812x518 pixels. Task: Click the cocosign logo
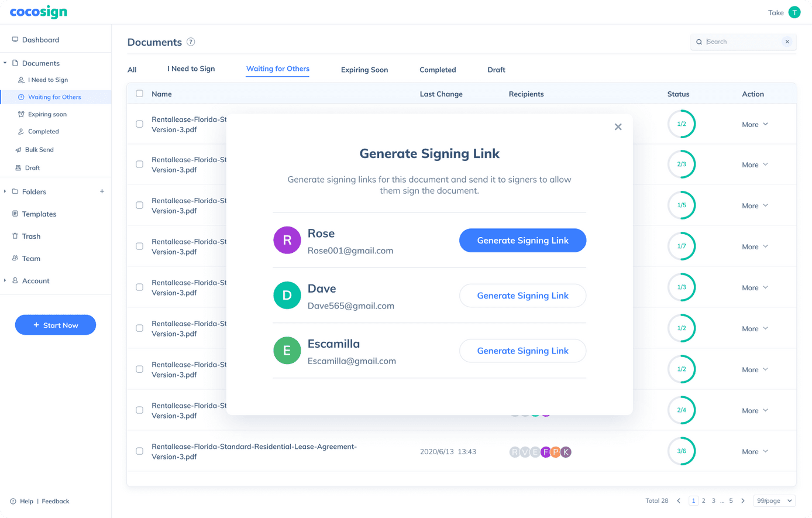point(39,12)
